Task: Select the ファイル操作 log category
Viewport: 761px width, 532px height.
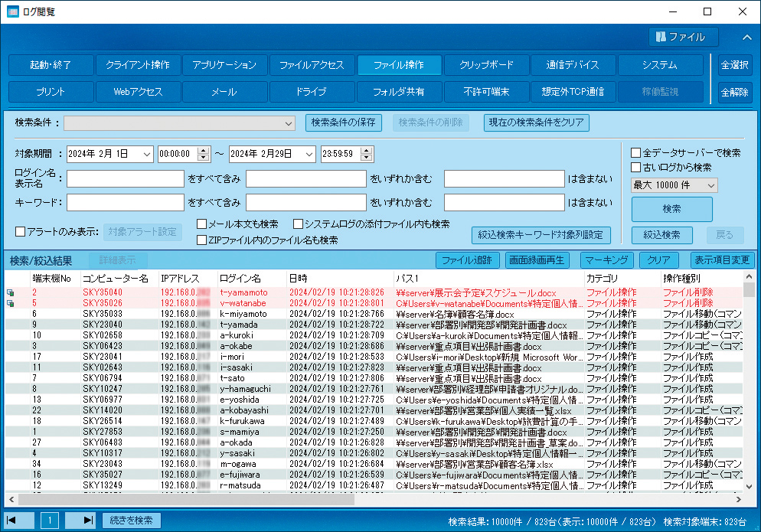Action: (x=399, y=65)
